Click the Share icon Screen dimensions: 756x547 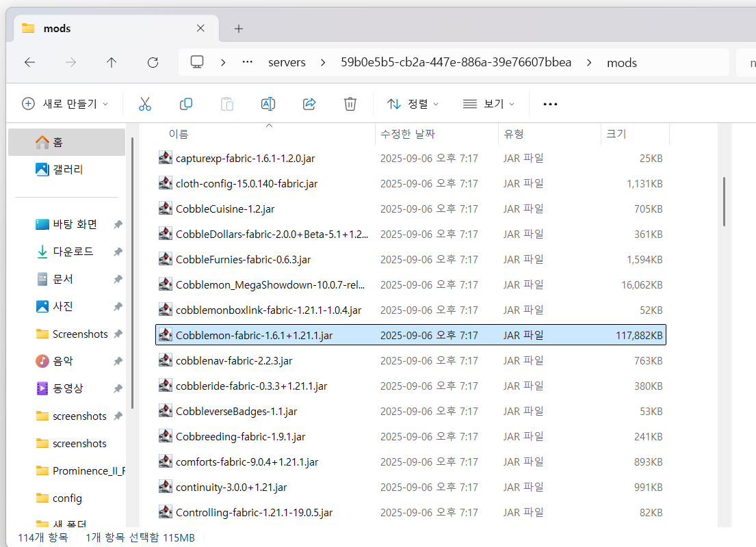click(x=309, y=104)
